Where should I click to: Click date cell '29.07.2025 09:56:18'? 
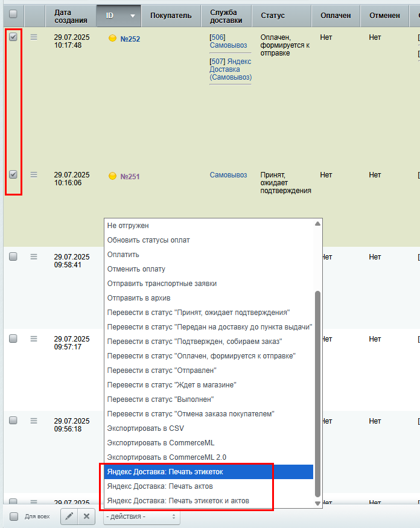pyautogui.click(x=72, y=425)
